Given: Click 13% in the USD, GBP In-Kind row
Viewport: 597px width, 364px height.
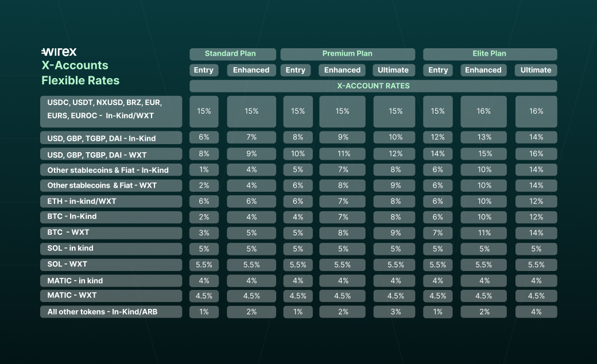Looking at the screenshot, I should [x=483, y=137].
